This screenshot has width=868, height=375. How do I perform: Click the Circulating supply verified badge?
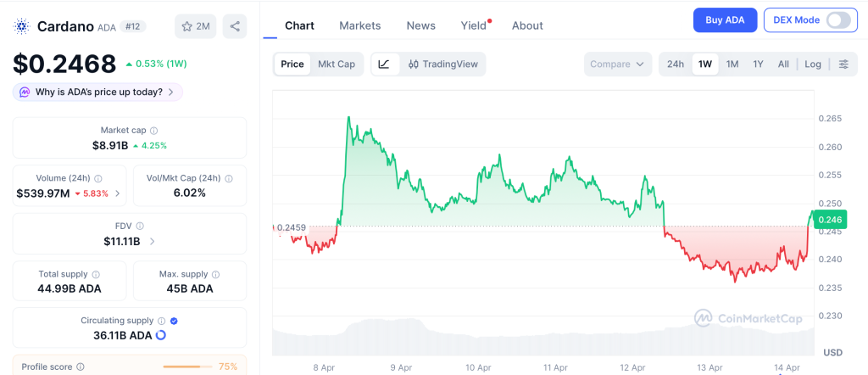[174, 321]
